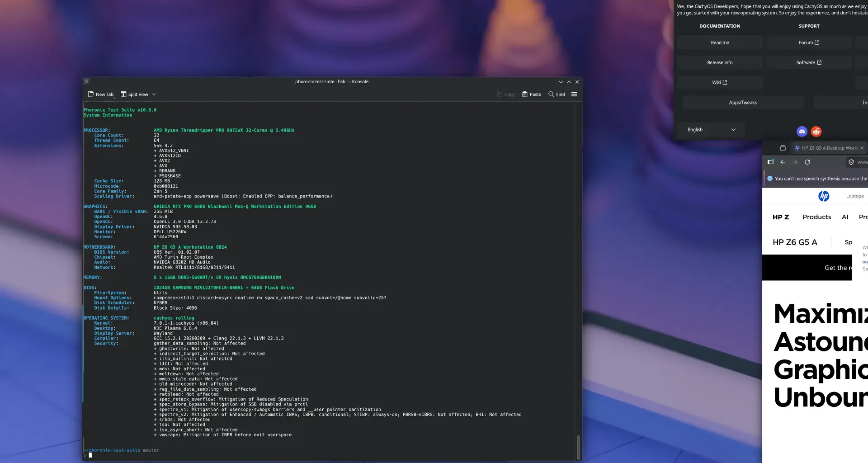
Task: Open the Konsole hamburger menu
Action: (x=574, y=94)
